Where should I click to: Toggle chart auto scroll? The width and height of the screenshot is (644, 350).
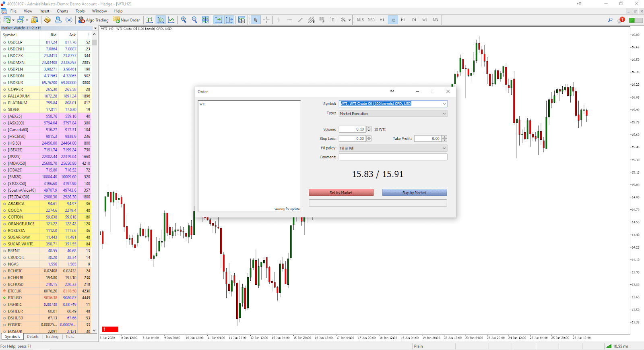click(219, 20)
